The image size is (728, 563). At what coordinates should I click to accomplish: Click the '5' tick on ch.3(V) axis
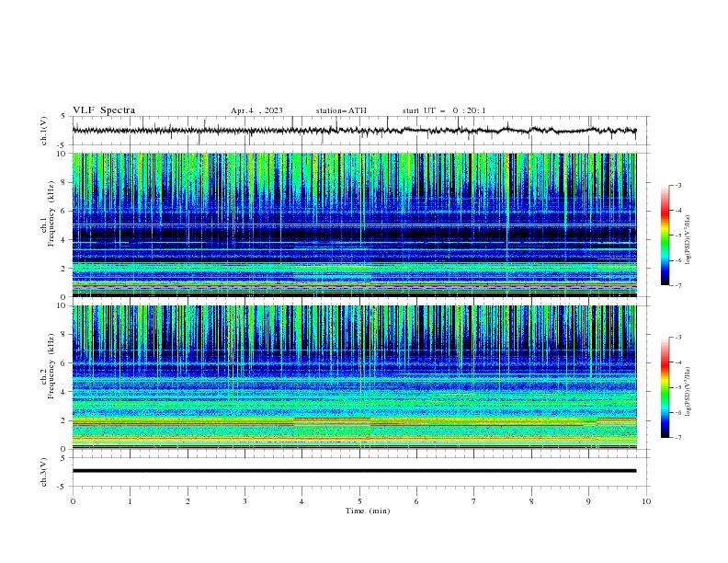coord(63,457)
